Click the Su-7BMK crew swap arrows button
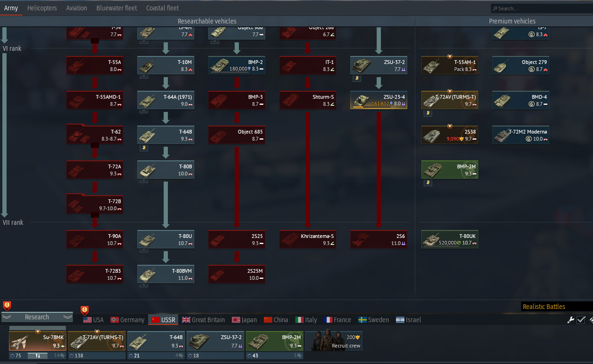 click(38, 356)
